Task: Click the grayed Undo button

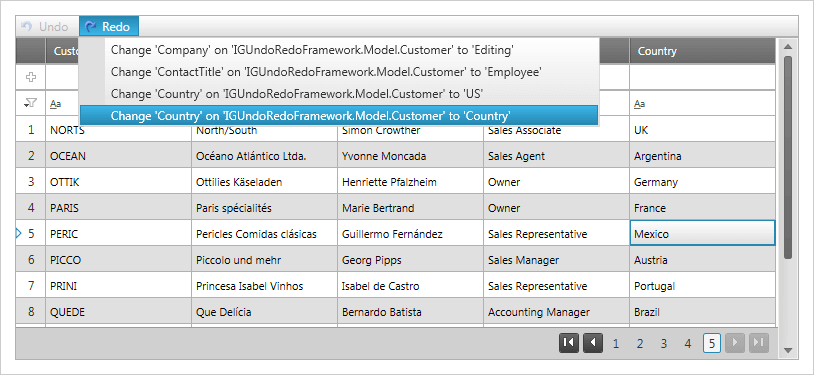Action: tap(45, 26)
